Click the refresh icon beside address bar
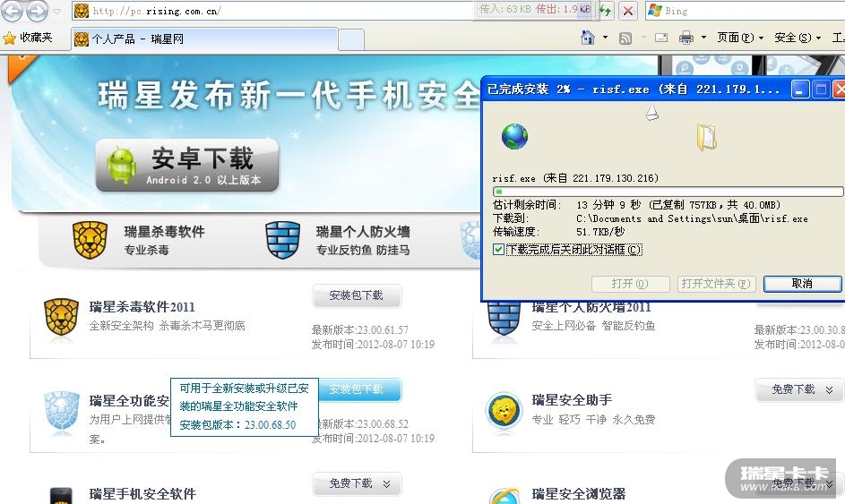This screenshot has width=845, height=504. click(x=605, y=11)
